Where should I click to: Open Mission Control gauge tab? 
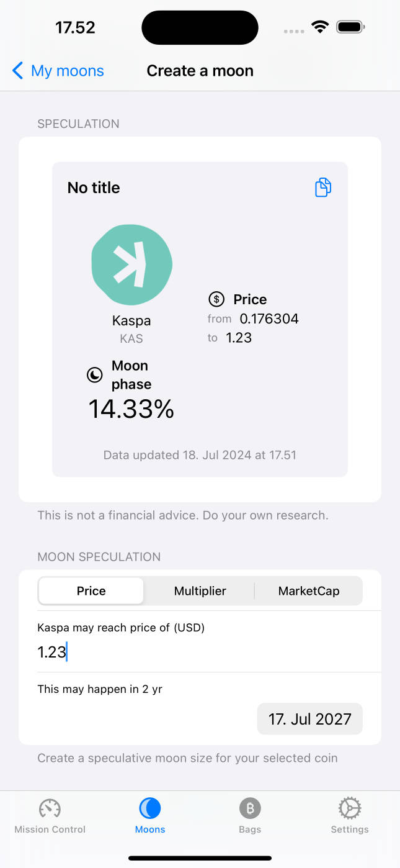(x=50, y=808)
